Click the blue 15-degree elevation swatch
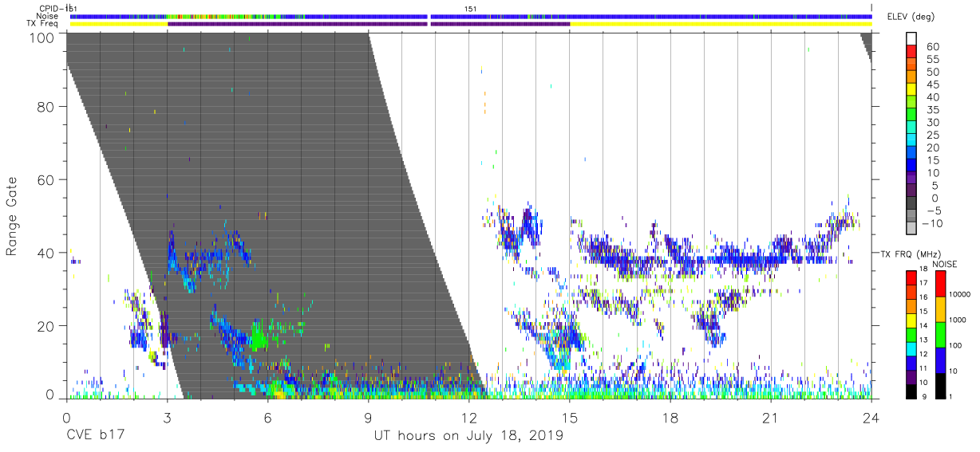 coord(911,166)
